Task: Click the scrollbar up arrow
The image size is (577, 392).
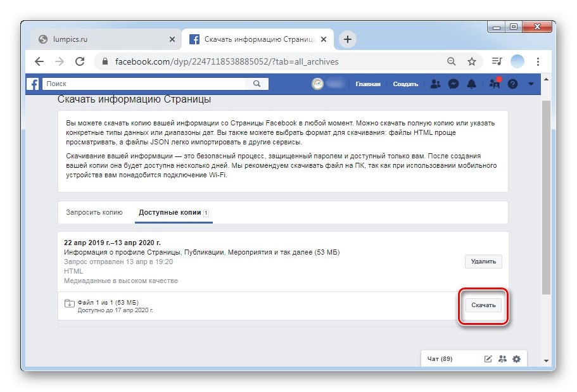Action: click(x=546, y=79)
